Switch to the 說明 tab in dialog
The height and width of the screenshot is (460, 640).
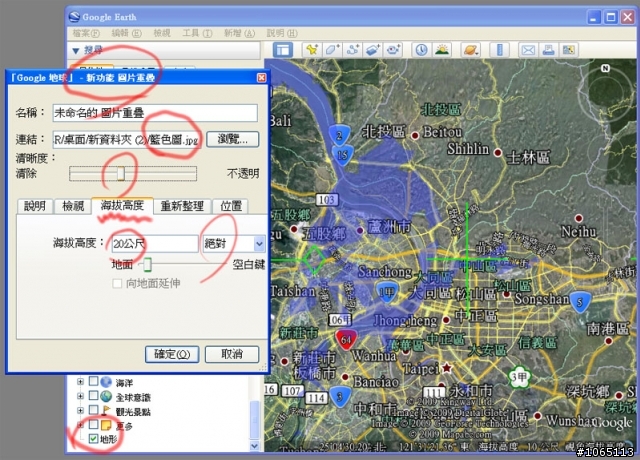(x=35, y=206)
